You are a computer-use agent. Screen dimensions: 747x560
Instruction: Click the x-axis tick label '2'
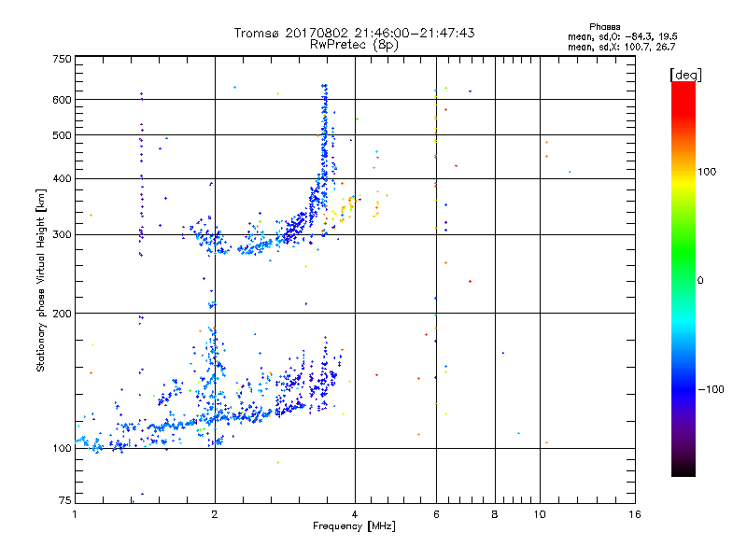215,514
